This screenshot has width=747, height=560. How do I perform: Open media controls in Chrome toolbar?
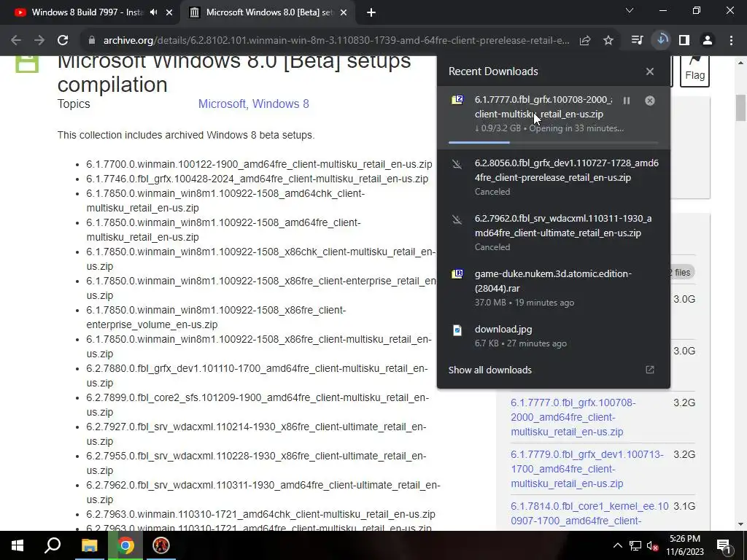click(637, 40)
